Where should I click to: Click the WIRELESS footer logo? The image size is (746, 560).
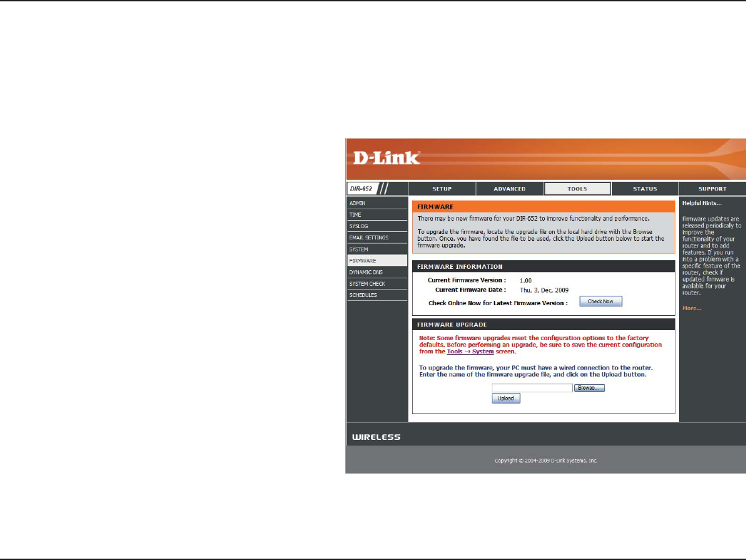[376, 437]
